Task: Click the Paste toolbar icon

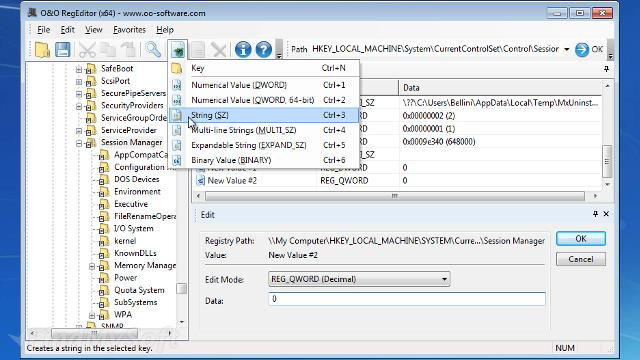Action: pyautogui.click(x=129, y=50)
